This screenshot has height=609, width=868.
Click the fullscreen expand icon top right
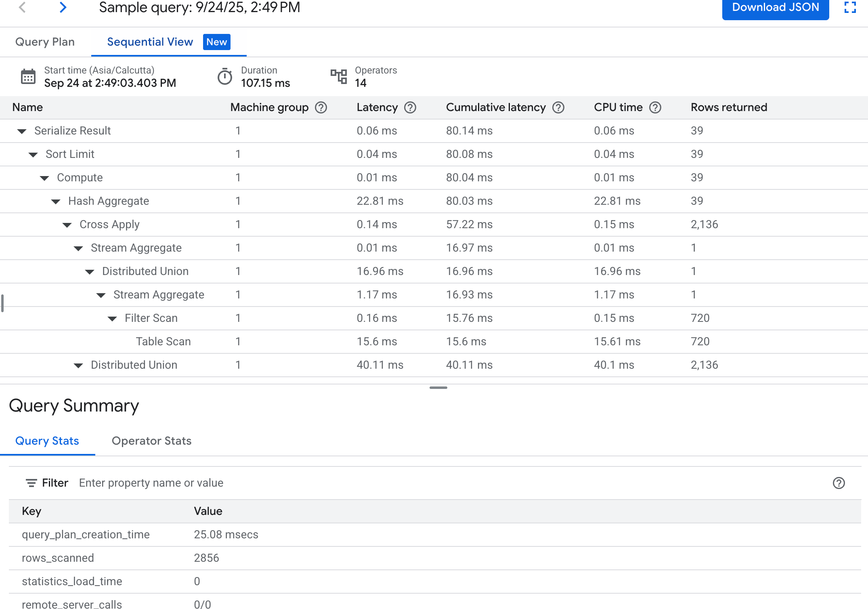[850, 7]
